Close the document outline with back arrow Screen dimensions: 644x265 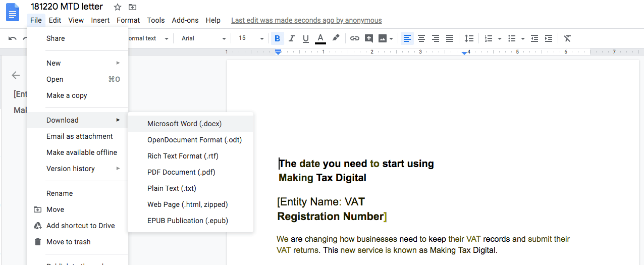pos(16,75)
